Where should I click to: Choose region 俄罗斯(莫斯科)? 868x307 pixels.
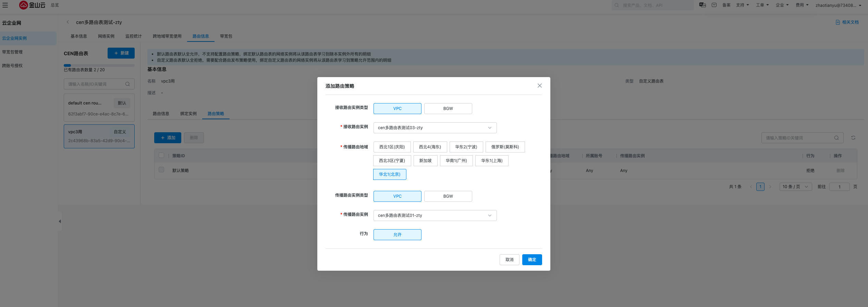[x=505, y=147]
